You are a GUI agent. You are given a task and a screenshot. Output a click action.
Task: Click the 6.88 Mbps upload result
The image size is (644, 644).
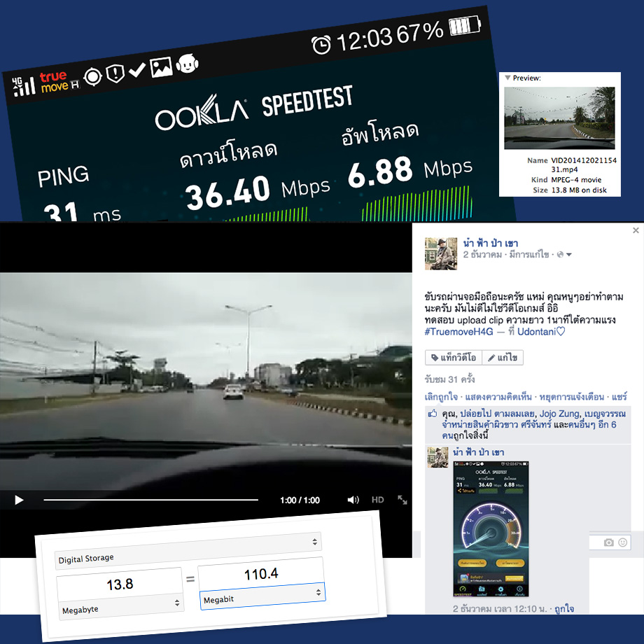(x=410, y=171)
